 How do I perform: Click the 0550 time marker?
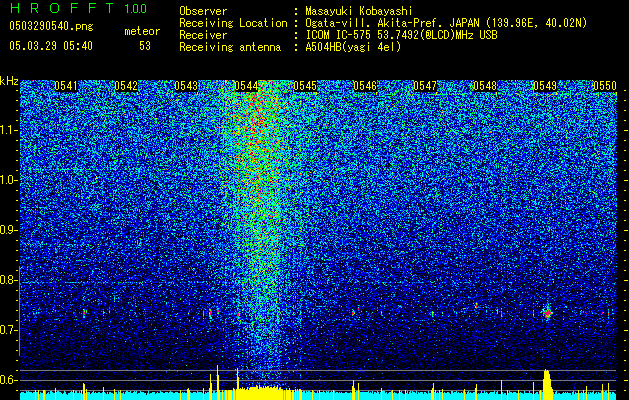[x=605, y=86]
